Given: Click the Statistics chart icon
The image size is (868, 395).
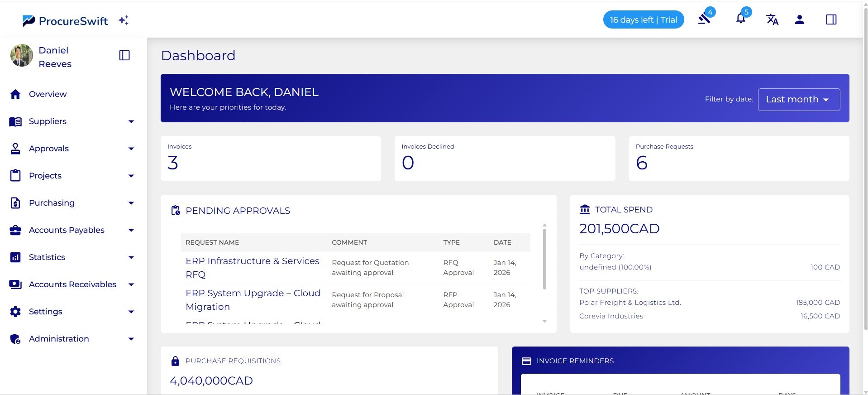Looking at the screenshot, I should 15,257.
